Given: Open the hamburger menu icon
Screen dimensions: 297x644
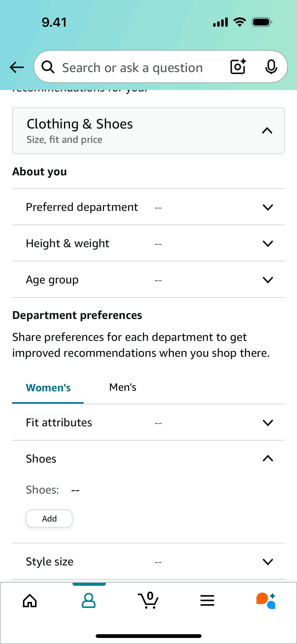Looking at the screenshot, I should coord(207,601).
